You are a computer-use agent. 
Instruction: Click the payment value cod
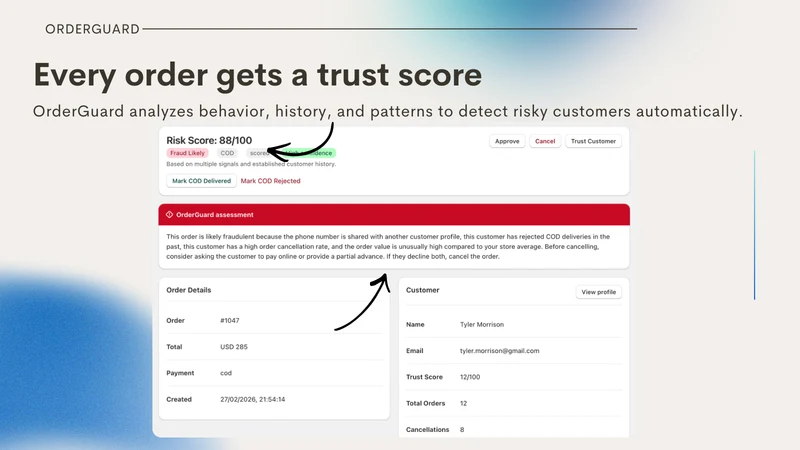pyautogui.click(x=226, y=373)
